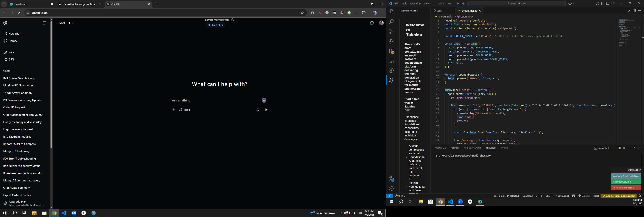Start a temporary chat in ChatGPT
The height and width of the screenshot is (217, 644).
[x=372, y=23]
